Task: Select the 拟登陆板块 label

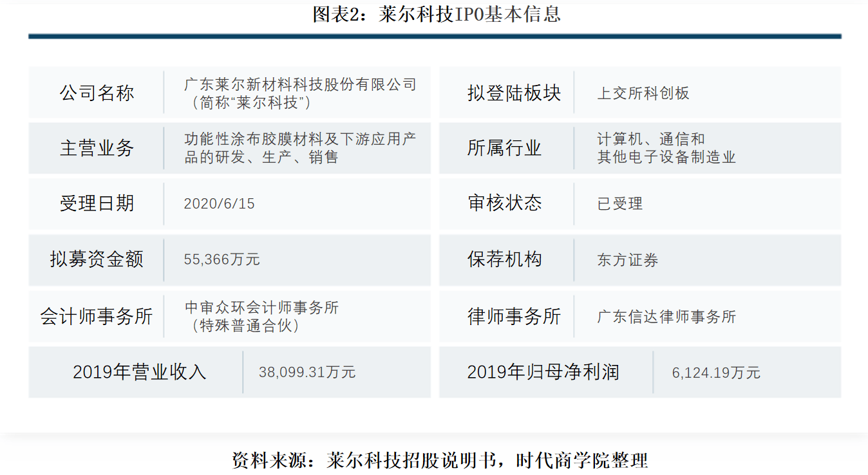Action: 514,93
